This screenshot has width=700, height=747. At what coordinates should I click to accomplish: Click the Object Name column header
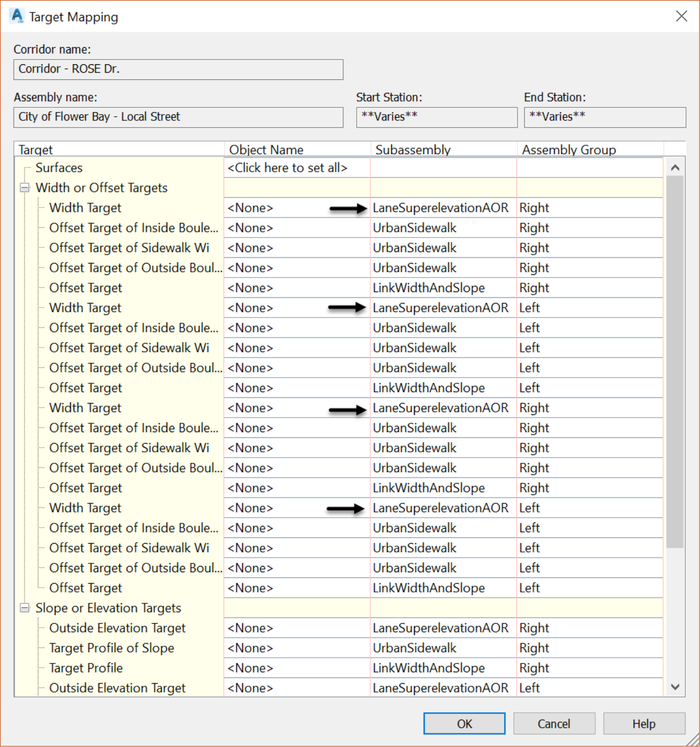298,149
